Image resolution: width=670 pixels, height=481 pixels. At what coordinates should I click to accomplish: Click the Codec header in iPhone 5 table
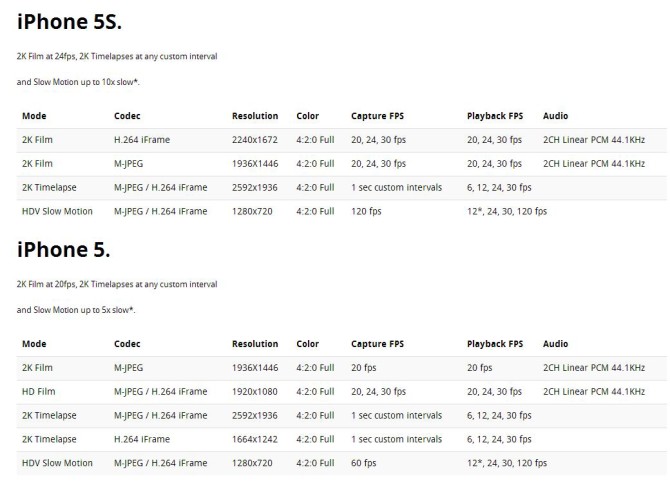(x=127, y=344)
